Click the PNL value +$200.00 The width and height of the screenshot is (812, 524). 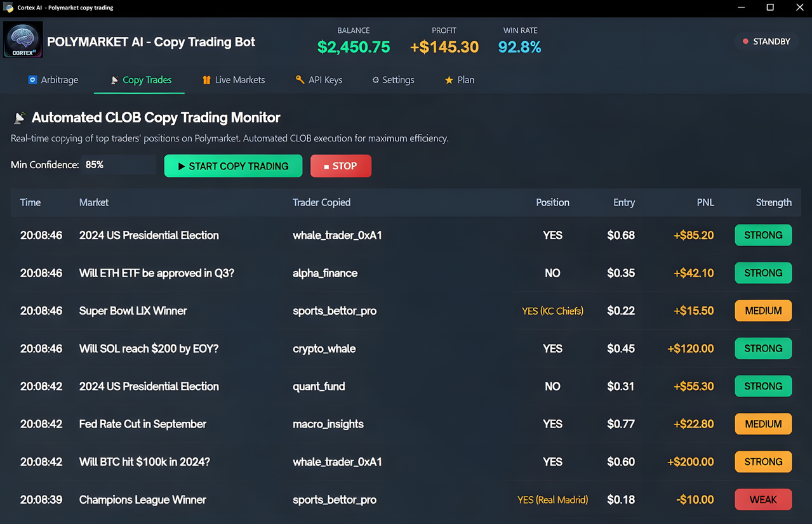tap(691, 462)
